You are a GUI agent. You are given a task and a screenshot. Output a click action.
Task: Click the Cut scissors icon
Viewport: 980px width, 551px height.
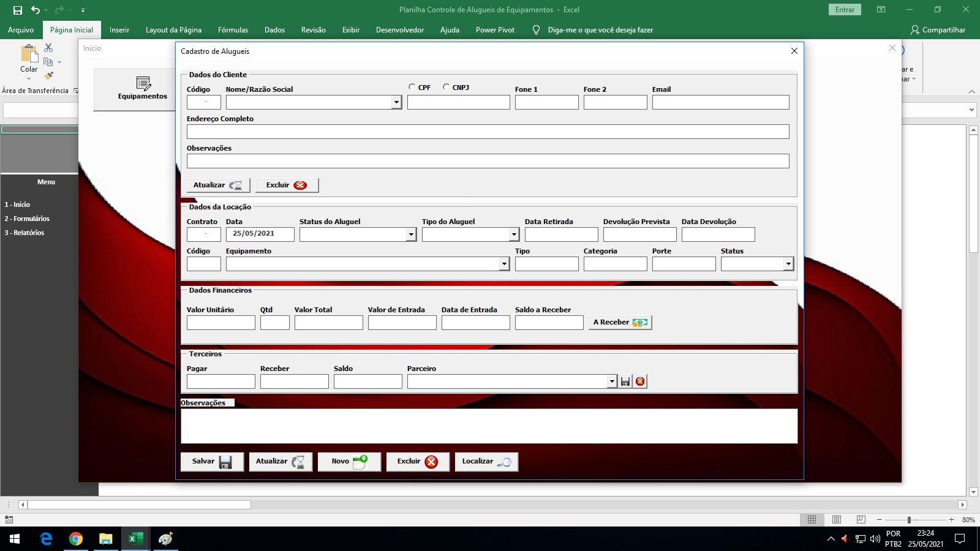tap(48, 48)
